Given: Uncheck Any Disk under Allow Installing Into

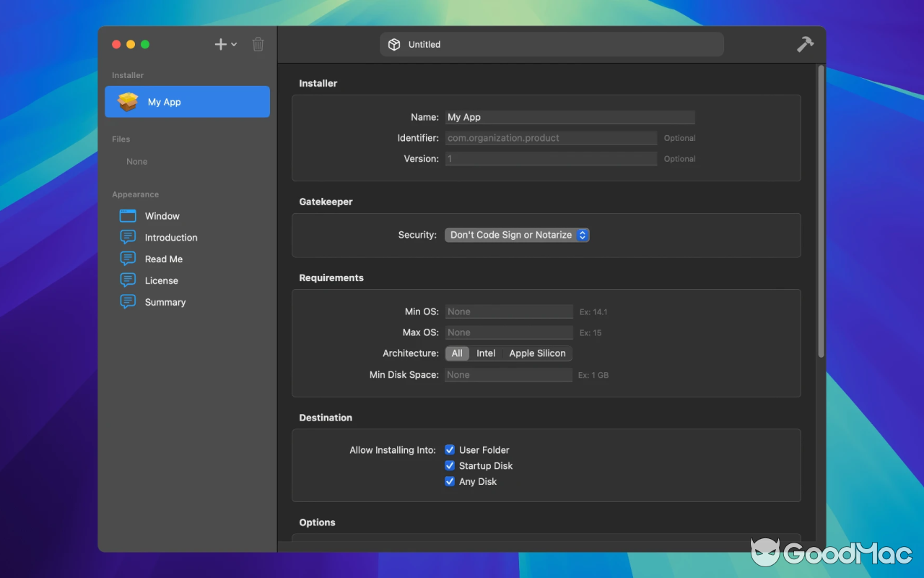Looking at the screenshot, I should tap(449, 481).
